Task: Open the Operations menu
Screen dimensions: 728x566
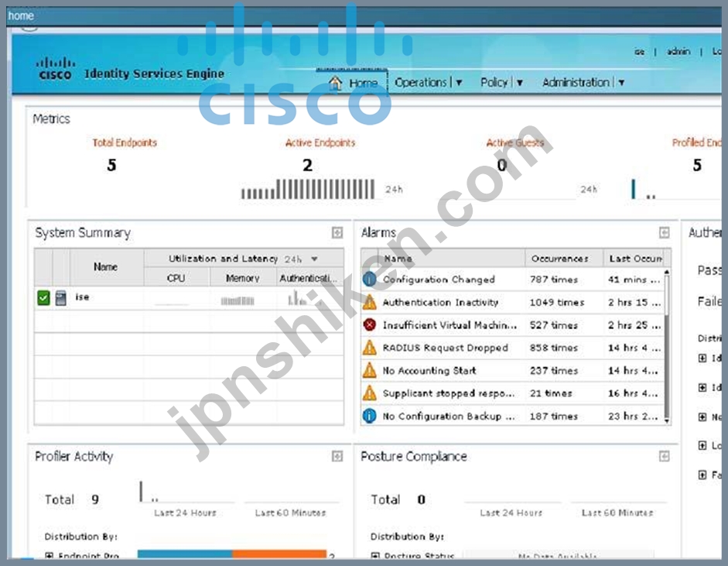Action: [x=429, y=83]
